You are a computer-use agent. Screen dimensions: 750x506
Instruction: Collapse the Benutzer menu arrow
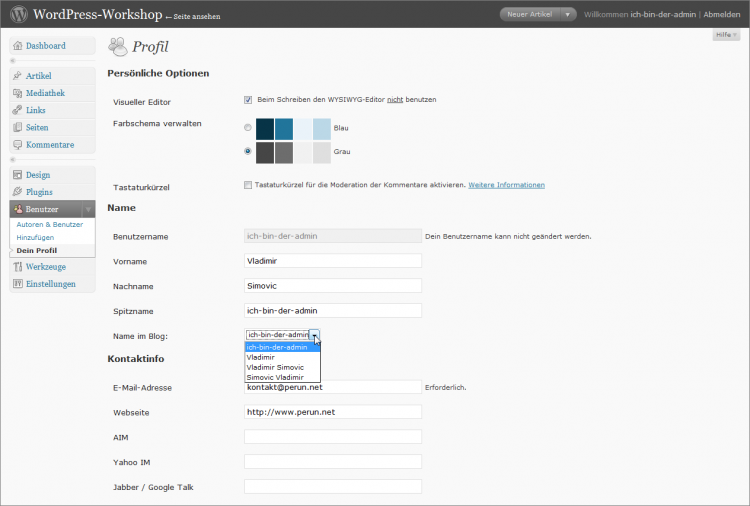click(x=88, y=210)
